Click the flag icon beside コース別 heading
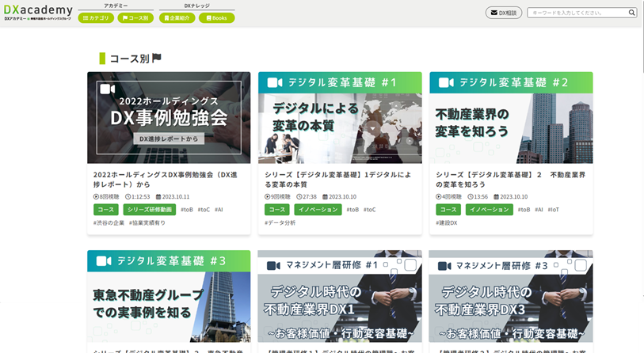The height and width of the screenshot is (353, 644). point(157,58)
